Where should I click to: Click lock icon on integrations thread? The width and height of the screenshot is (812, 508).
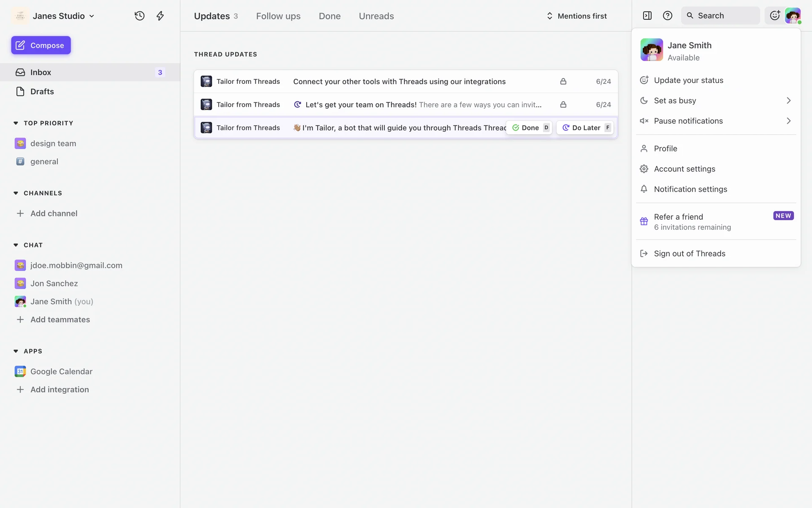pos(563,81)
